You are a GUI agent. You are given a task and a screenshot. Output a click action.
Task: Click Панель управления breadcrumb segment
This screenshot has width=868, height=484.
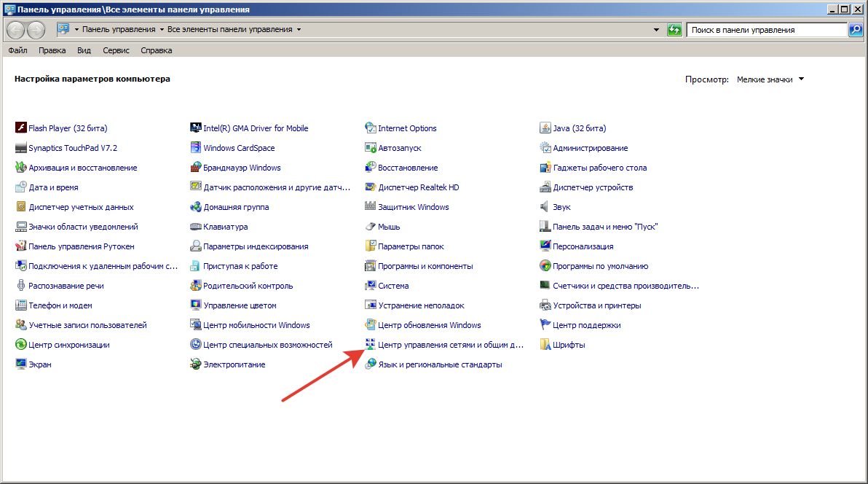coord(119,29)
